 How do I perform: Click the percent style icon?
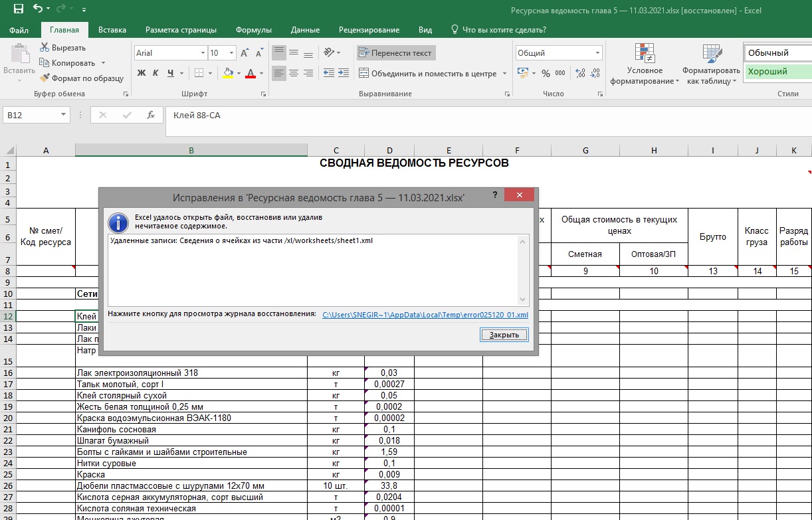[x=546, y=74]
